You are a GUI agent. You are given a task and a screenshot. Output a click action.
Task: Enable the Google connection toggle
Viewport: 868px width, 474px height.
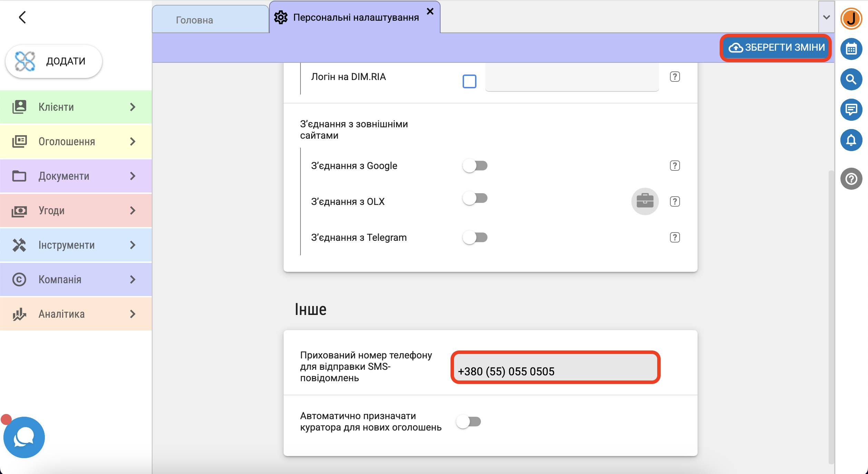[x=475, y=166]
